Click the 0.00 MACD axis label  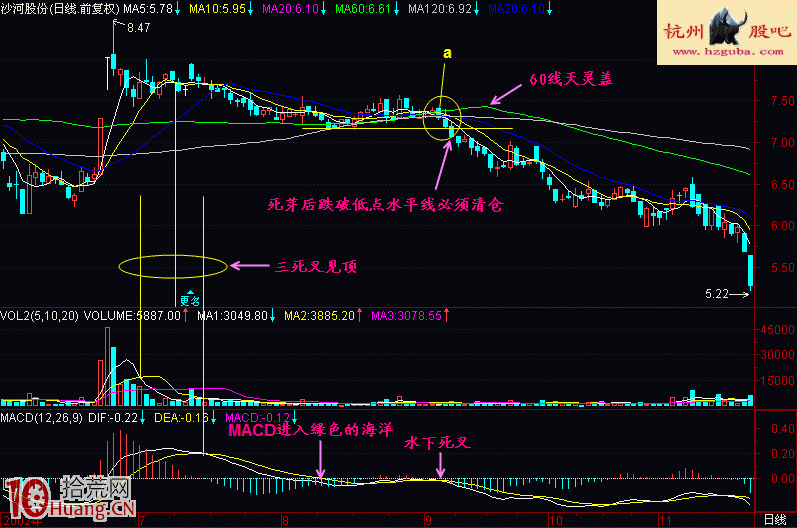pos(783,478)
